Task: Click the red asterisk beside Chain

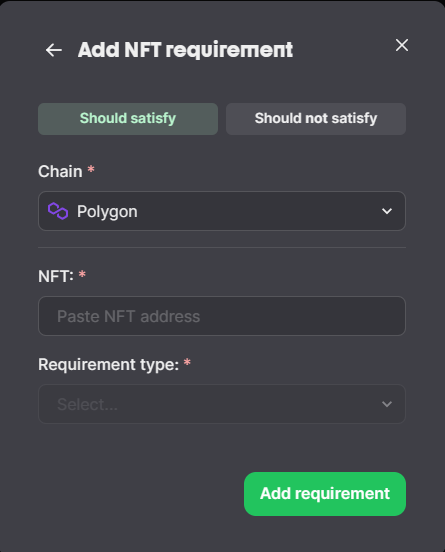Action: click(91, 170)
